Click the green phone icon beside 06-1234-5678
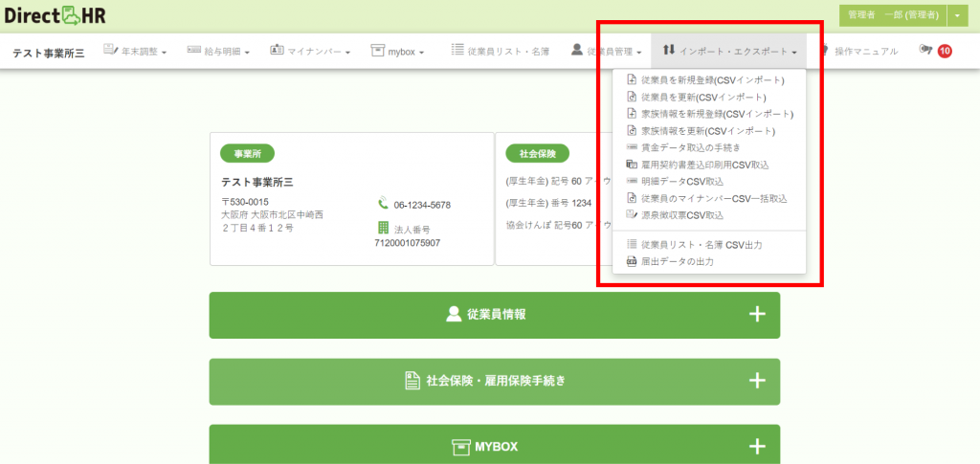This screenshot has height=464, width=980. click(383, 204)
